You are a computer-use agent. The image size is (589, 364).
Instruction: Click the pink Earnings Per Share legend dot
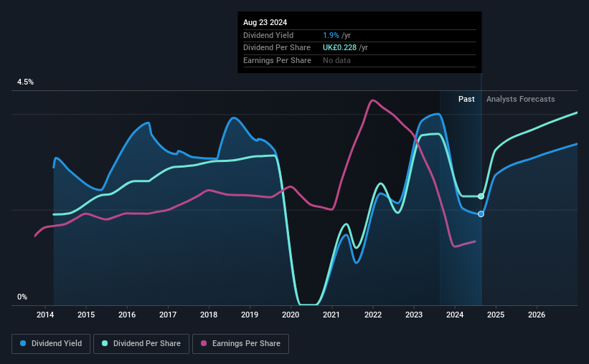pos(204,343)
